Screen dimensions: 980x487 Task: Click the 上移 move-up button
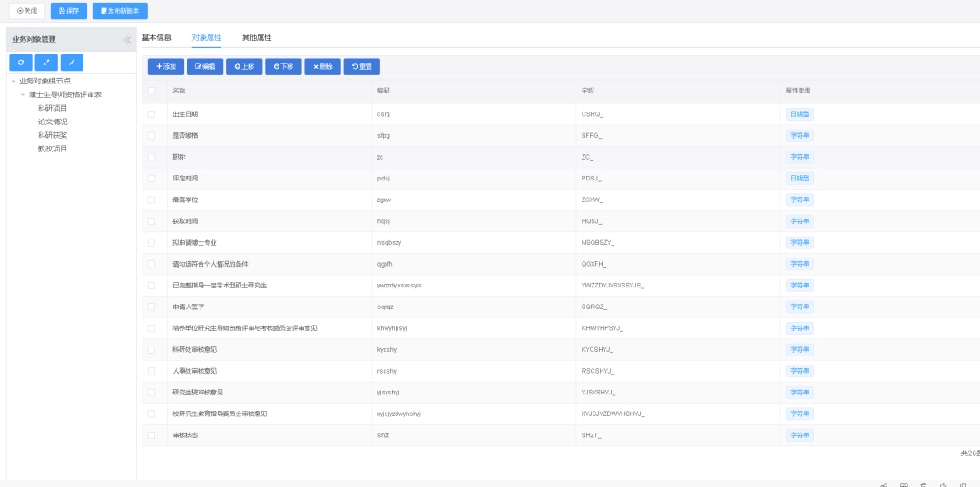(x=244, y=66)
